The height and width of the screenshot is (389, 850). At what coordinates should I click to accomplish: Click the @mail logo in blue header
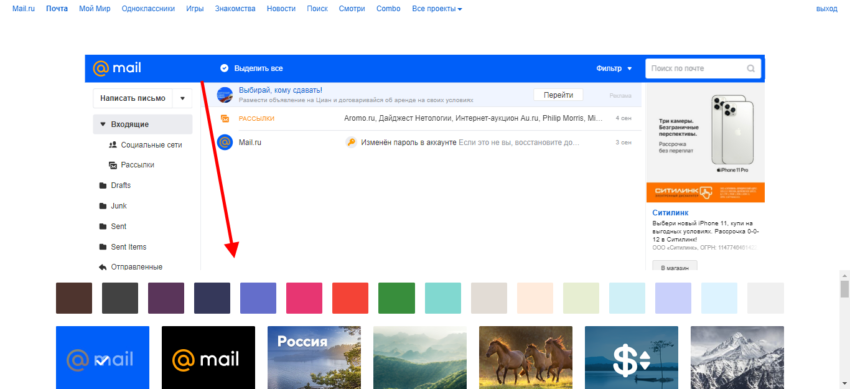pos(117,68)
